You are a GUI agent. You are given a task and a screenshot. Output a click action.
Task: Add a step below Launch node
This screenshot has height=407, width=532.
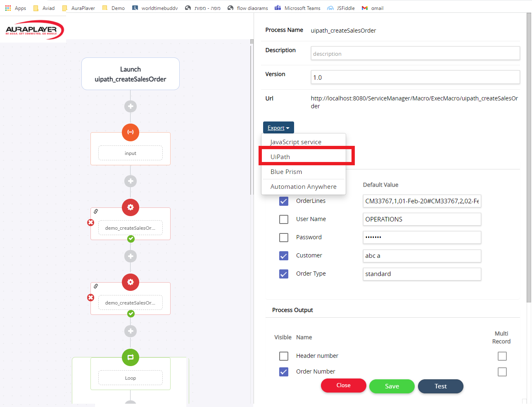point(131,106)
